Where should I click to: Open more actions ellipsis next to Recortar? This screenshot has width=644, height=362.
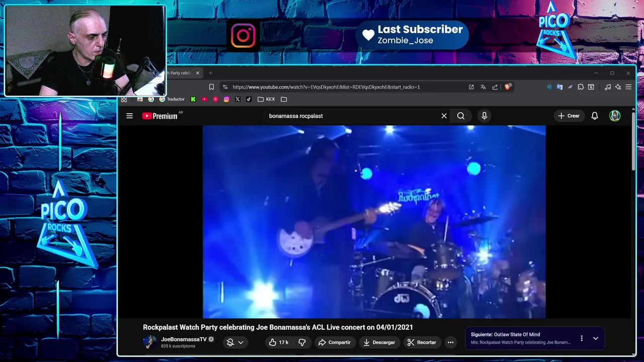point(451,342)
